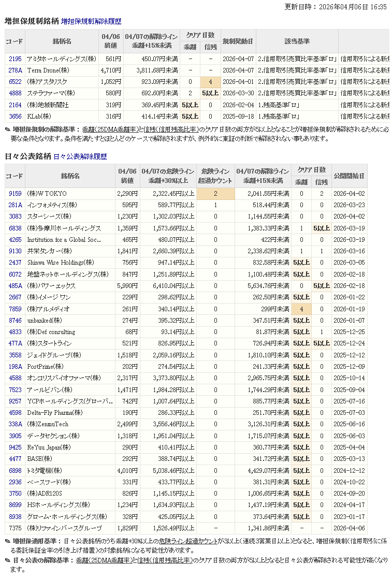Click stock code 2195 for アミタホールディングス
Image resolution: width=392 pixels, height=578 pixels.
[x=15, y=59]
